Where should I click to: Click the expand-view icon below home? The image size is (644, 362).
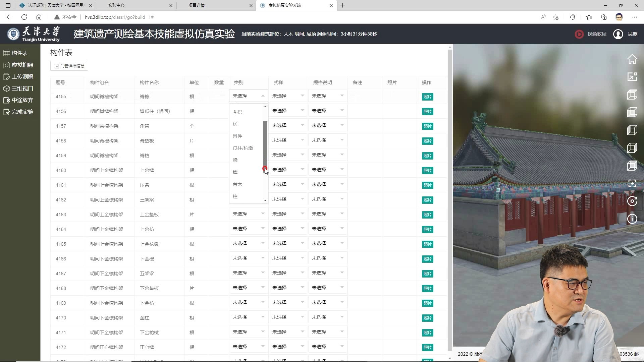[632, 77]
